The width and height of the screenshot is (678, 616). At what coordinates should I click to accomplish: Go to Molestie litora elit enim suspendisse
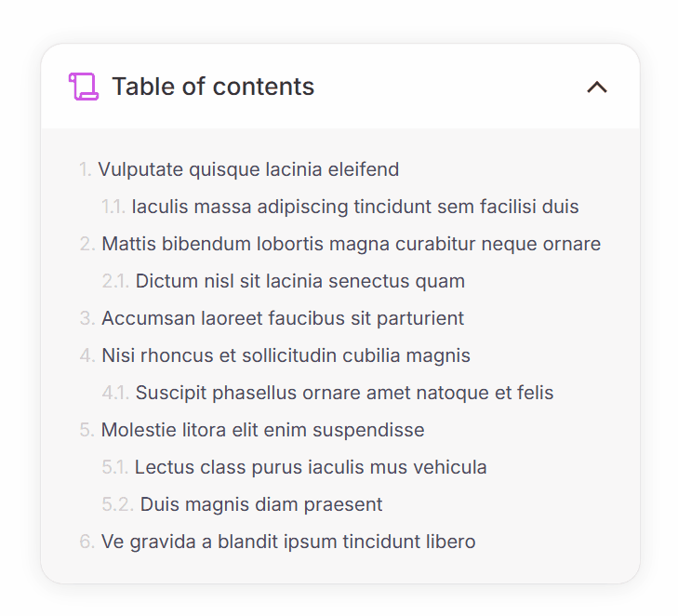pyautogui.click(x=262, y=430)
